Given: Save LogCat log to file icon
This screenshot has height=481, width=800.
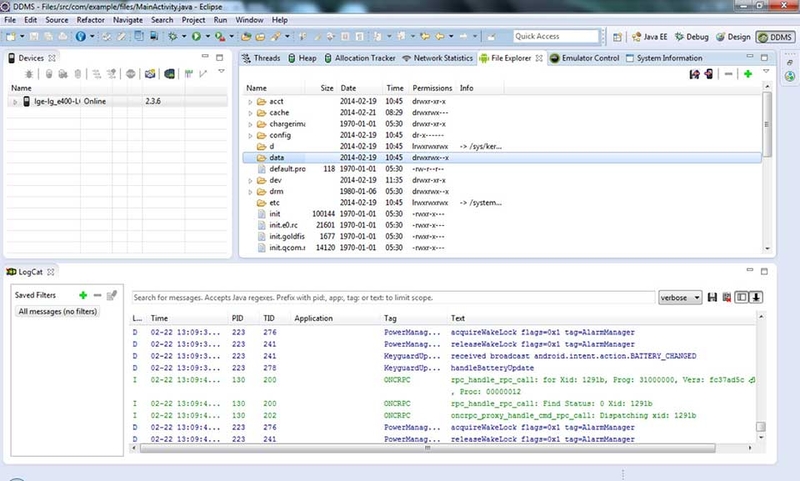Looking at the screenshot, I should click(x=712, y=297).
